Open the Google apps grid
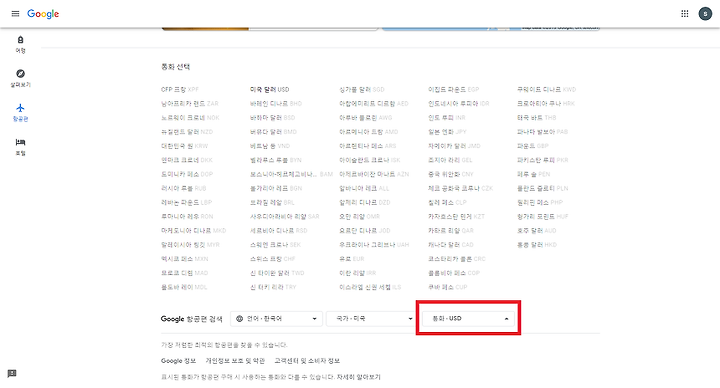 tap(685, 14)
